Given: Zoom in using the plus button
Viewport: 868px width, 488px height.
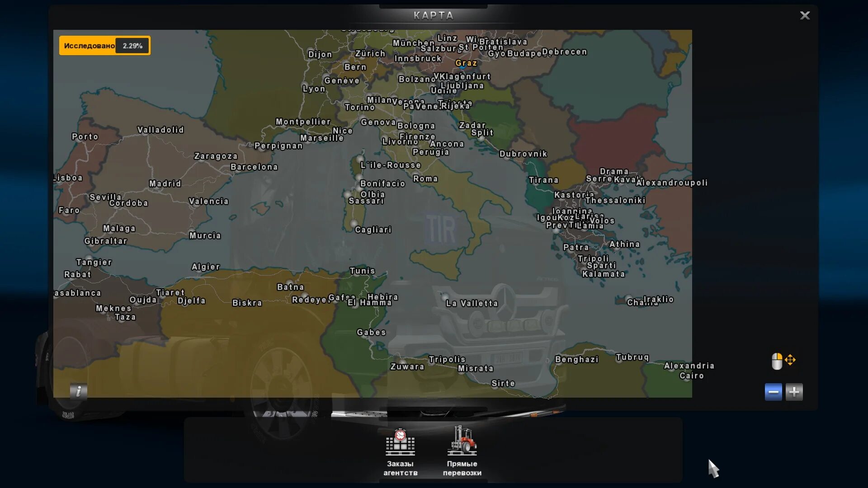Looking at the screenshot, I should click(x=794, y=392).
